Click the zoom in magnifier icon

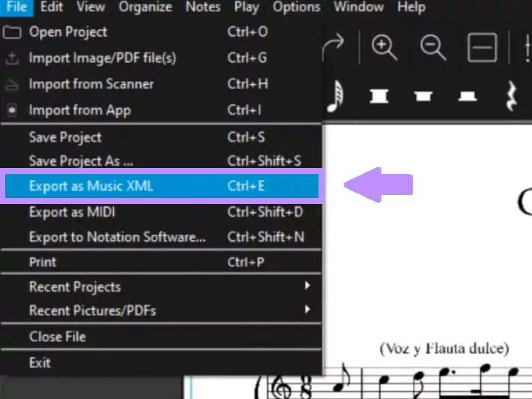384,47
